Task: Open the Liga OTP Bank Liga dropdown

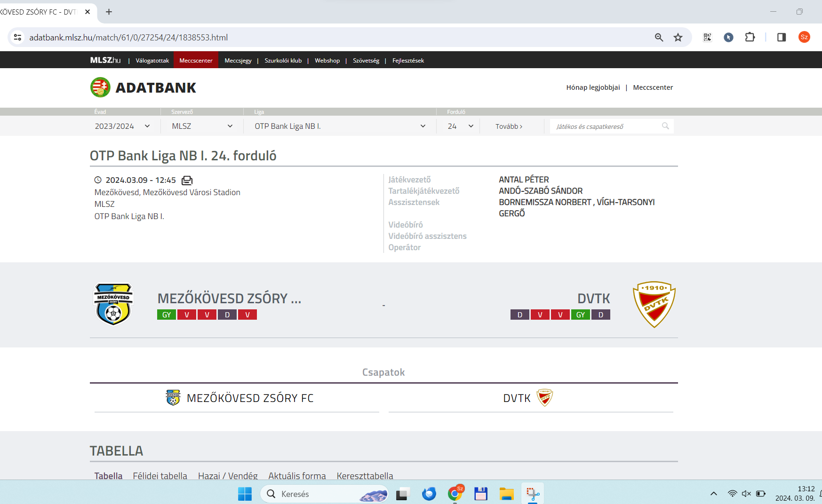Action: [340, 126]
